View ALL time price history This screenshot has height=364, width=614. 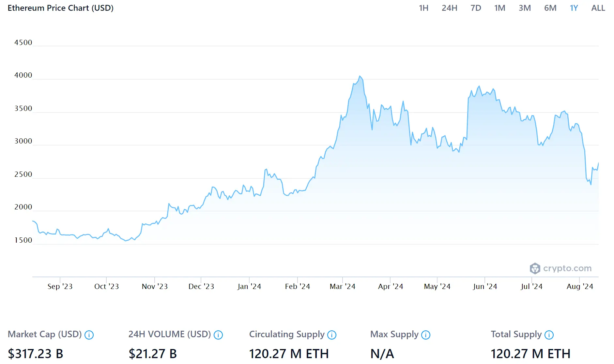pyautogui.click(x=598, y=8)
